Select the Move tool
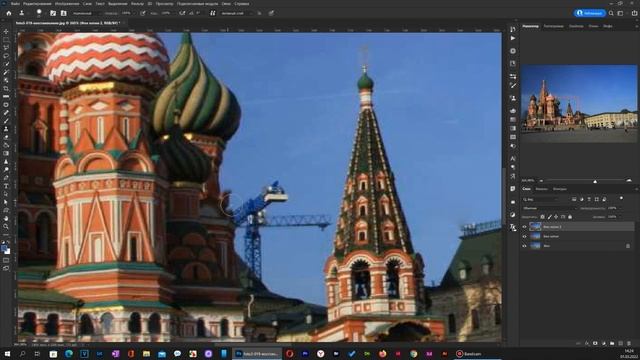 [6, 31]
